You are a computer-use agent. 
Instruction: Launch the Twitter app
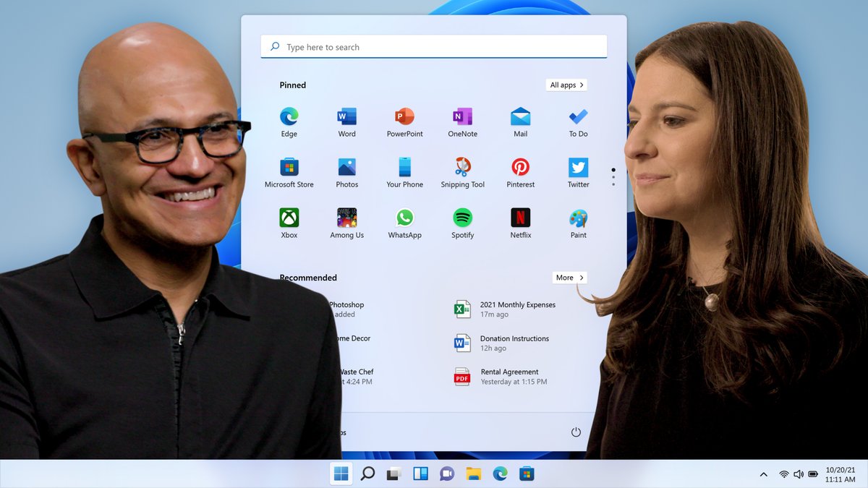pyautogui.click(x=578, y=172)
